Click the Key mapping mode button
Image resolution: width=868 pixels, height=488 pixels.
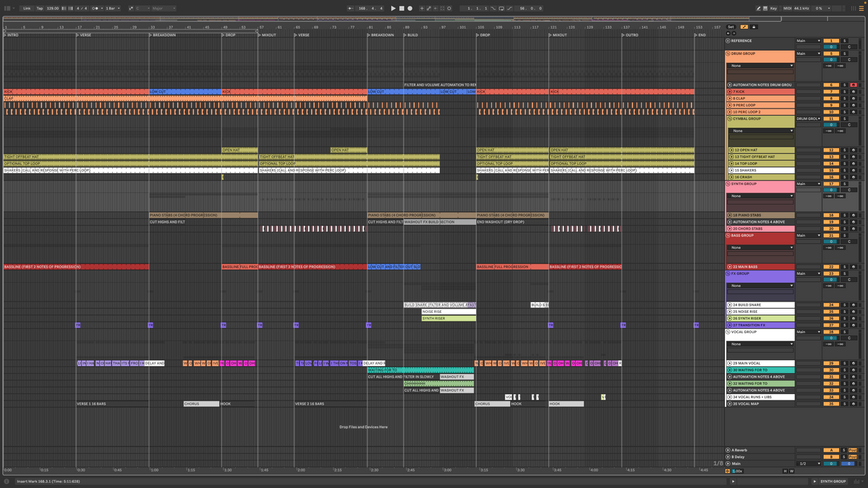773,8
